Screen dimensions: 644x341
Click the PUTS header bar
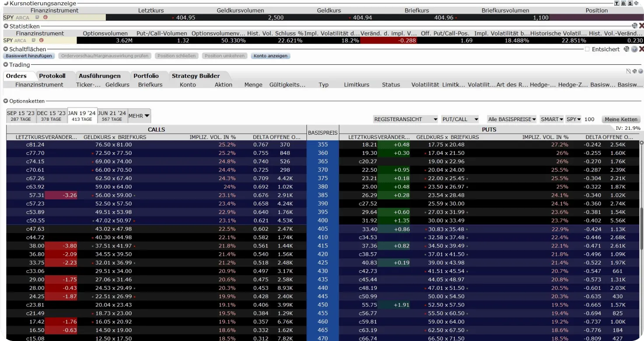pos(489,129)
